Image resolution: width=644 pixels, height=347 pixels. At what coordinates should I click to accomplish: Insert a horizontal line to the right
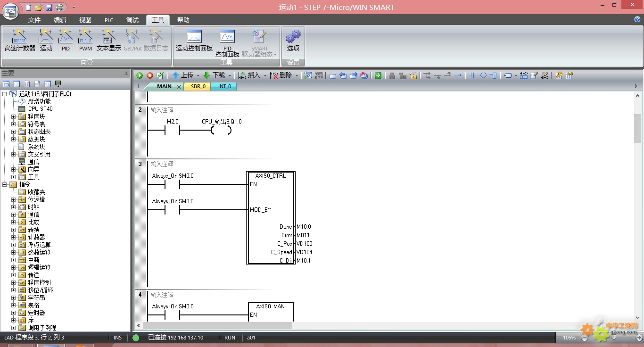pos(458,75)
